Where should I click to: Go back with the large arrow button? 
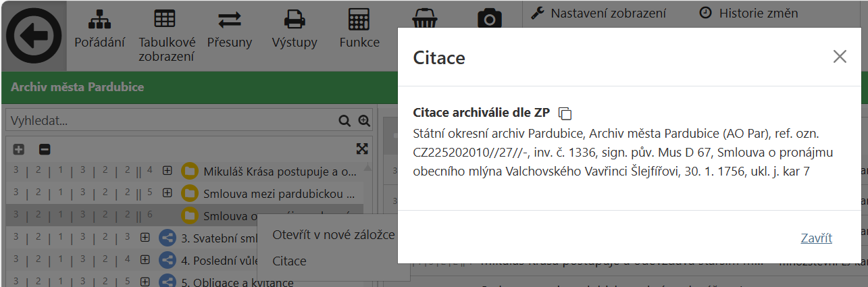pos(34,36)
